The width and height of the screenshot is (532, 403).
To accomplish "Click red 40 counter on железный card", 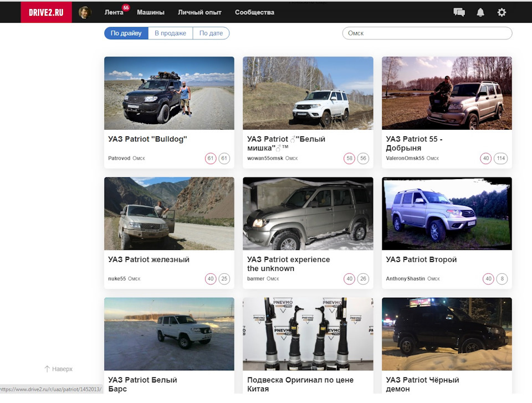I will click(211, 279).
